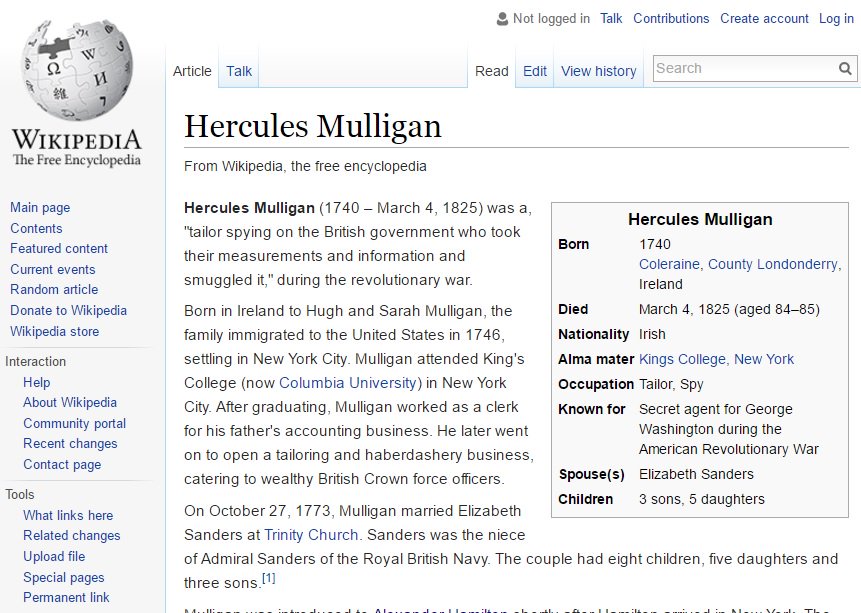Click the Interaction sidebar heading
This screenshot has height=613, width=861.
(x=36, y=361)
